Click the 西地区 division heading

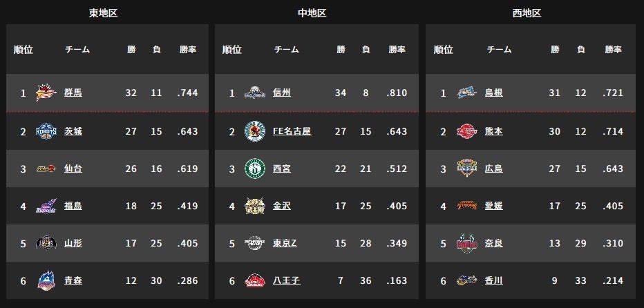tap(527, 12)
